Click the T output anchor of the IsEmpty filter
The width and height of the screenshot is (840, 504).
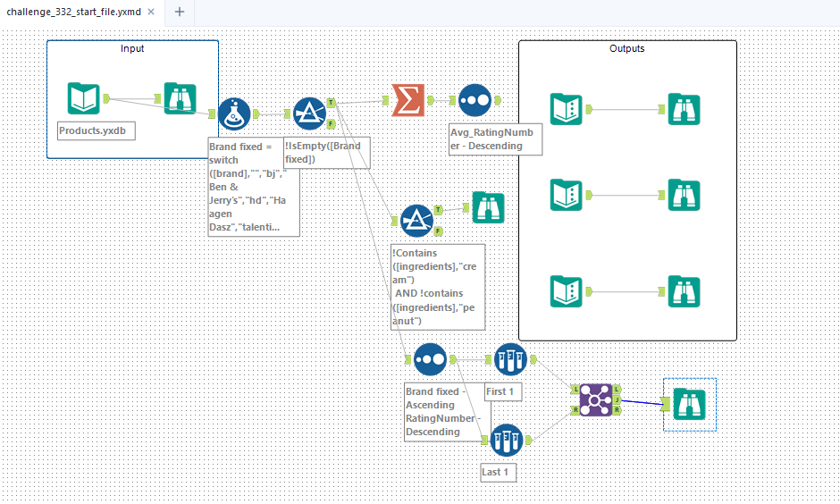331,103
